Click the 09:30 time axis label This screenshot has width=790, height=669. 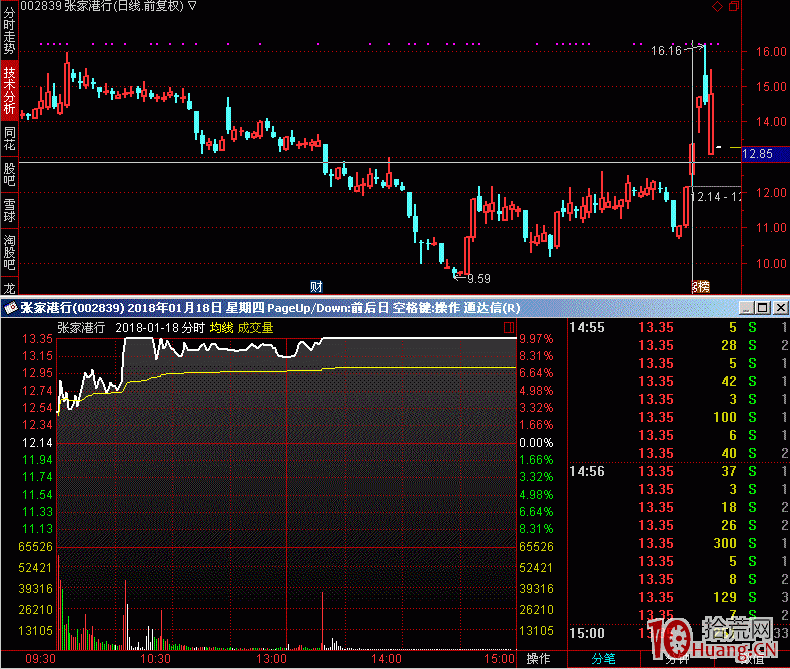point(40,658)
